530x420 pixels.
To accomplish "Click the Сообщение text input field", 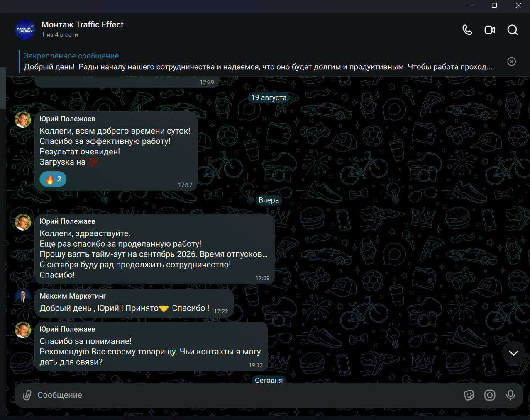I will click(x=247, y=395).
